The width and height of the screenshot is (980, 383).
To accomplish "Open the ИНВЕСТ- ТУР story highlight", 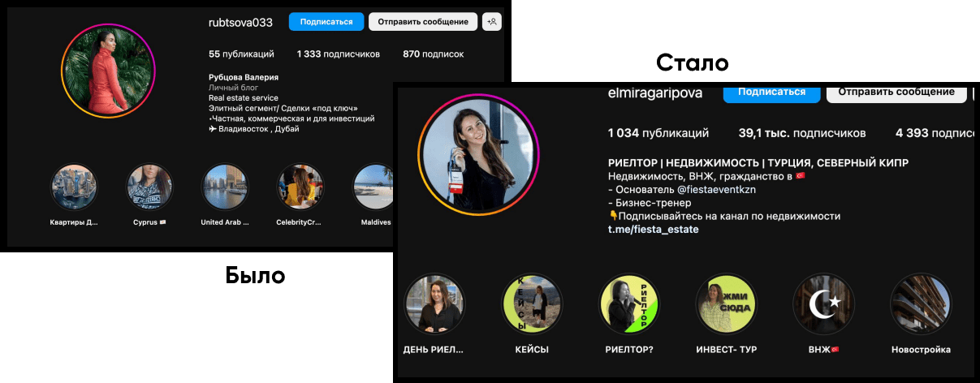I will pos(726,304).
